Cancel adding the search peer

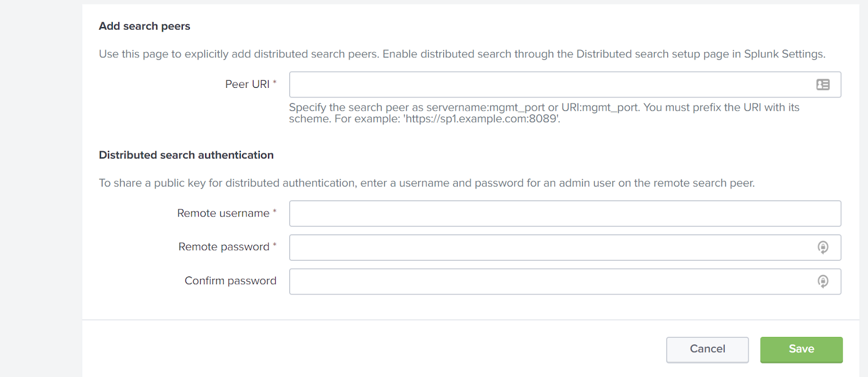click(707, 349)
